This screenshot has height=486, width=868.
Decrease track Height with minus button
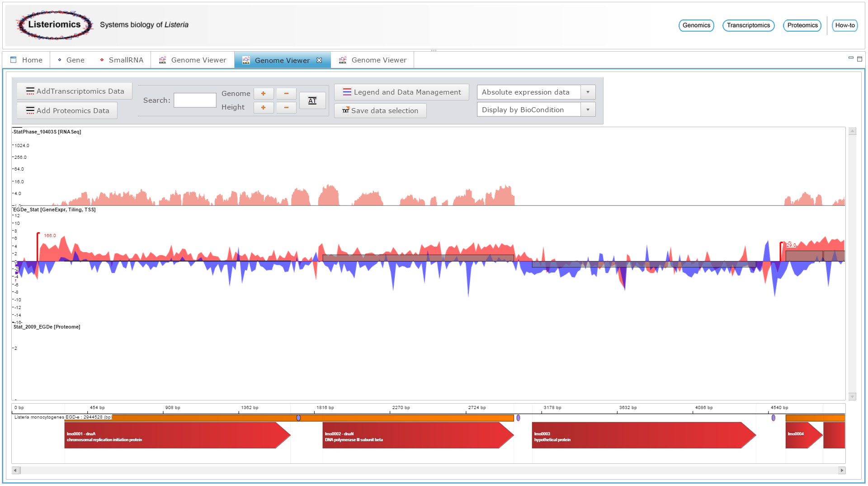286,108
